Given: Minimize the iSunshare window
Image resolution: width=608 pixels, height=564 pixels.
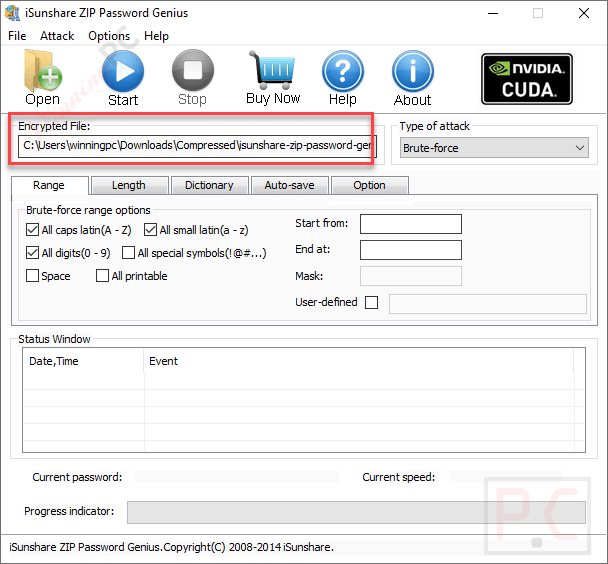Looking at the screenshot, I should click(x=493, y=13).
